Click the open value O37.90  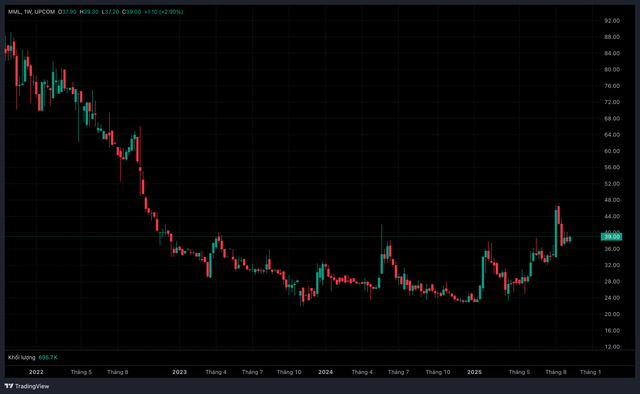pos(67,12)
